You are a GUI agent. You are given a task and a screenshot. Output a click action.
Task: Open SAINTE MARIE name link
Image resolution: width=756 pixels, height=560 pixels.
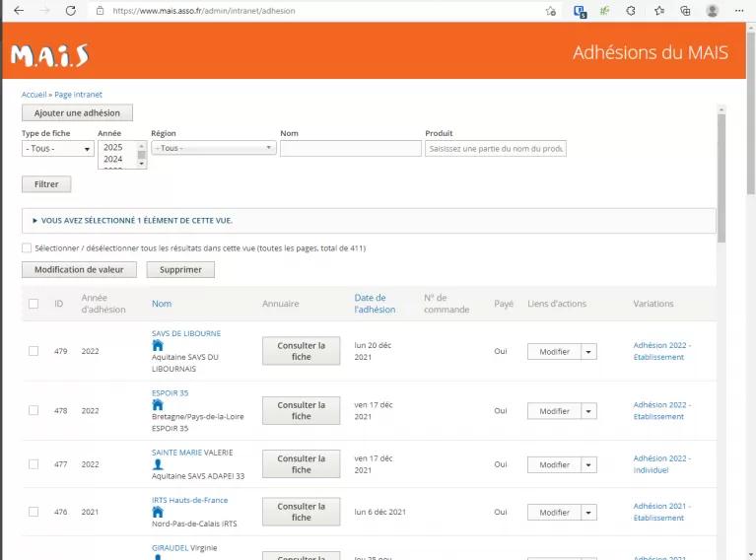(x=177, y=453)
